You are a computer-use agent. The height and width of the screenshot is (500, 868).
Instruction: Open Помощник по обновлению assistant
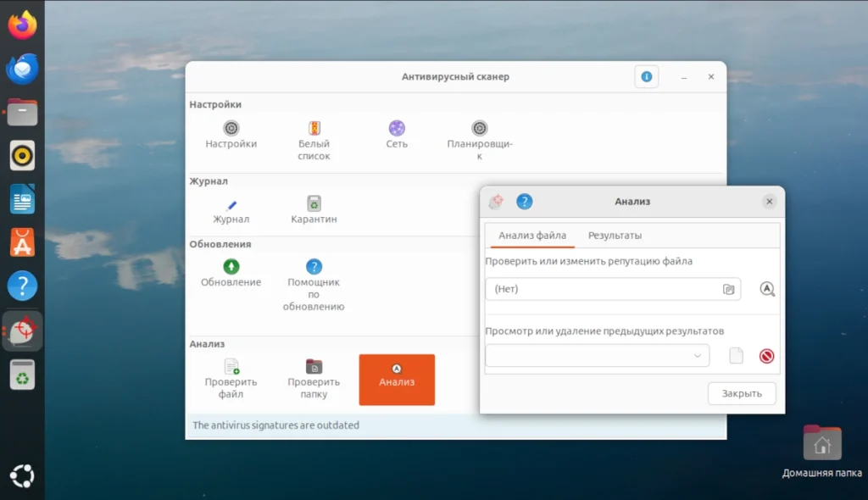click(314, 285)
